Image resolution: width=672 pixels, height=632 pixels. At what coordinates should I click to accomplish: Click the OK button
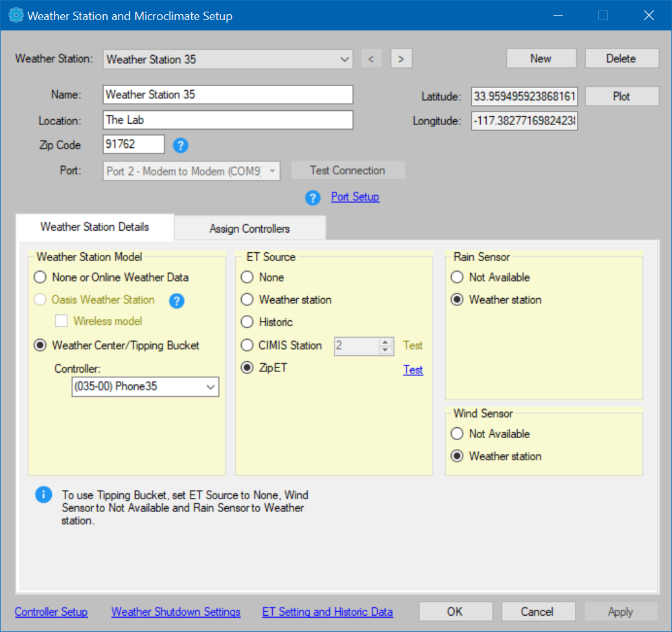(x=455, y=611)
